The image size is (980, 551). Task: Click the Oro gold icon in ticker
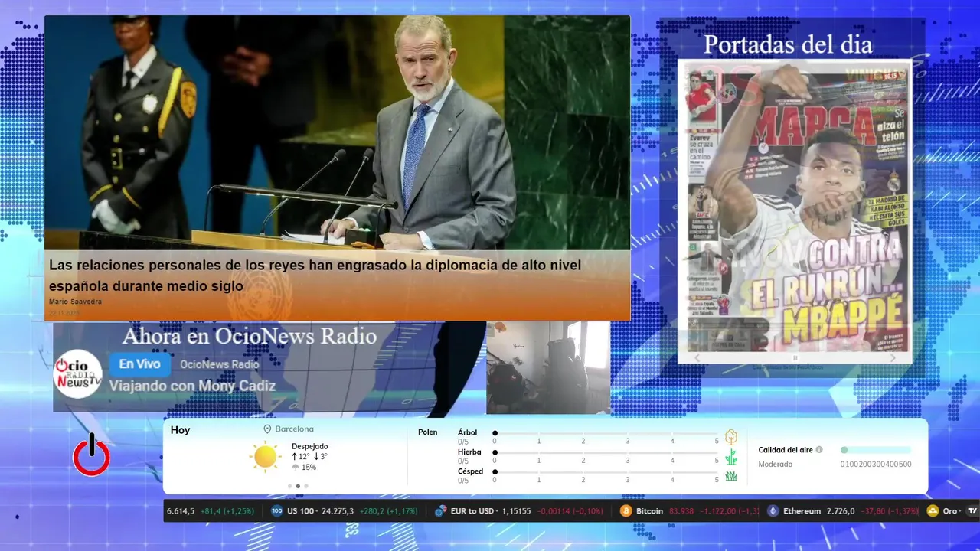pos(933,511)
